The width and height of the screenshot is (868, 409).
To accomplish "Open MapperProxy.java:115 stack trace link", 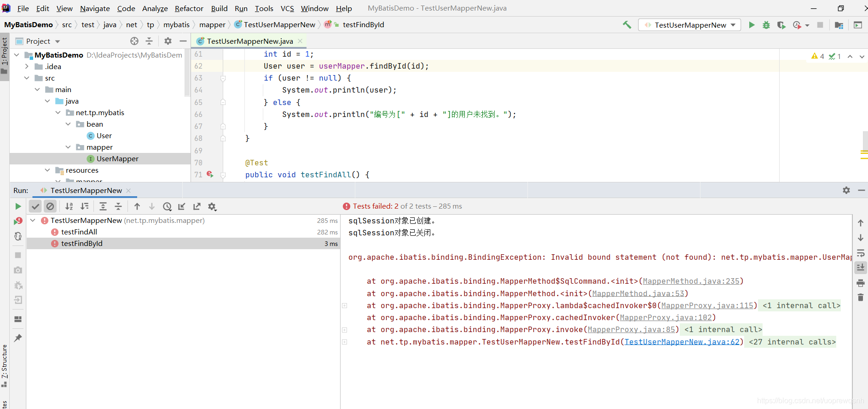I will [x=707, y=305].
